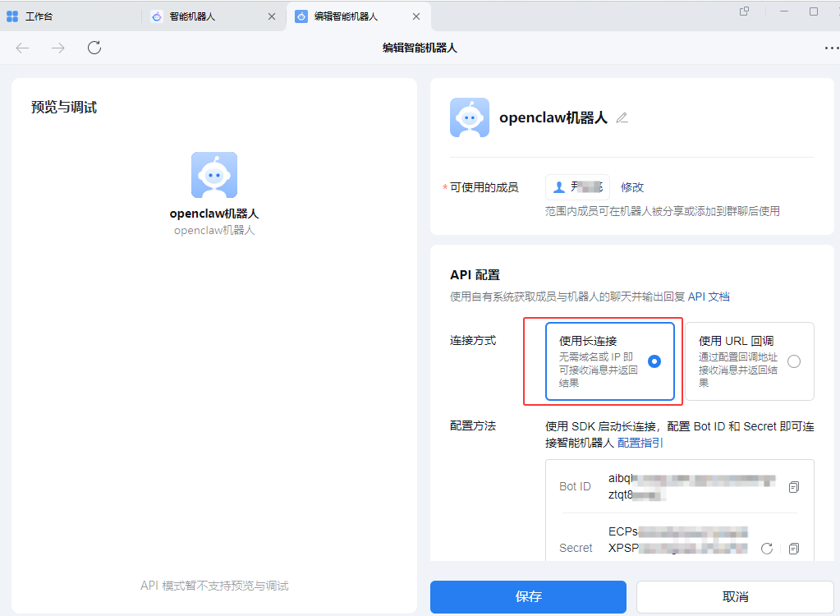This screenshot has width=840, height=616.
Task: Click the robot avatar in preview panel
Action: click(x=214, y=175)
